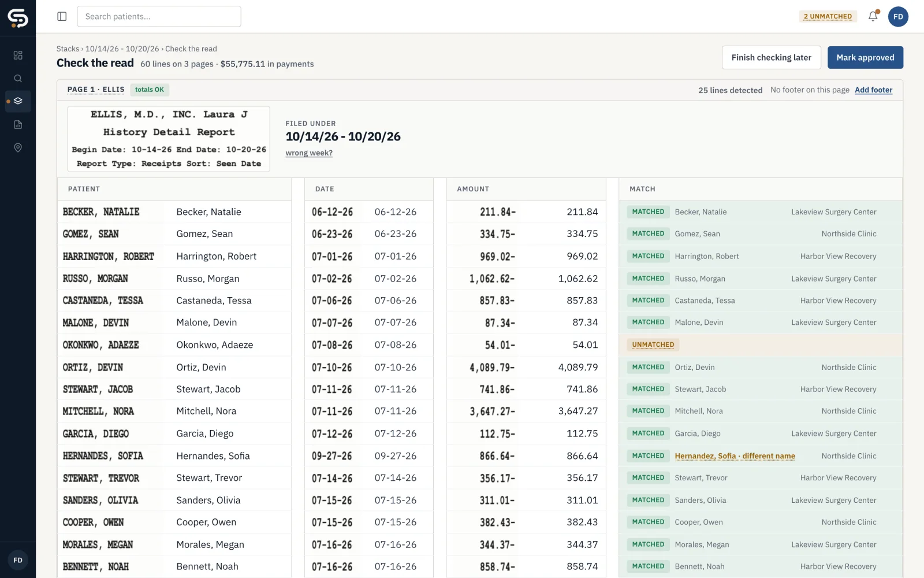Click amount 4,089.79 in Ortiz row
The height and width of the screenshot is (578, 924).
point(577,367)
